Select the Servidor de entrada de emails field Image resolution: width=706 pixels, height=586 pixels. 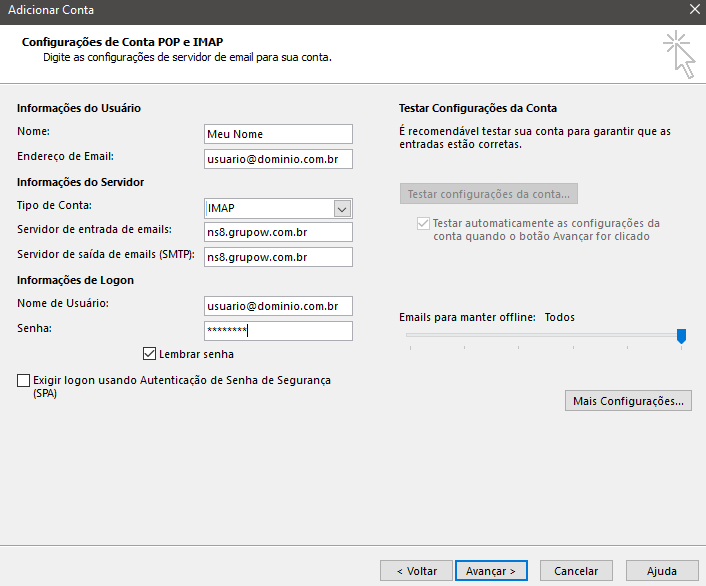[x=278, y=232]
